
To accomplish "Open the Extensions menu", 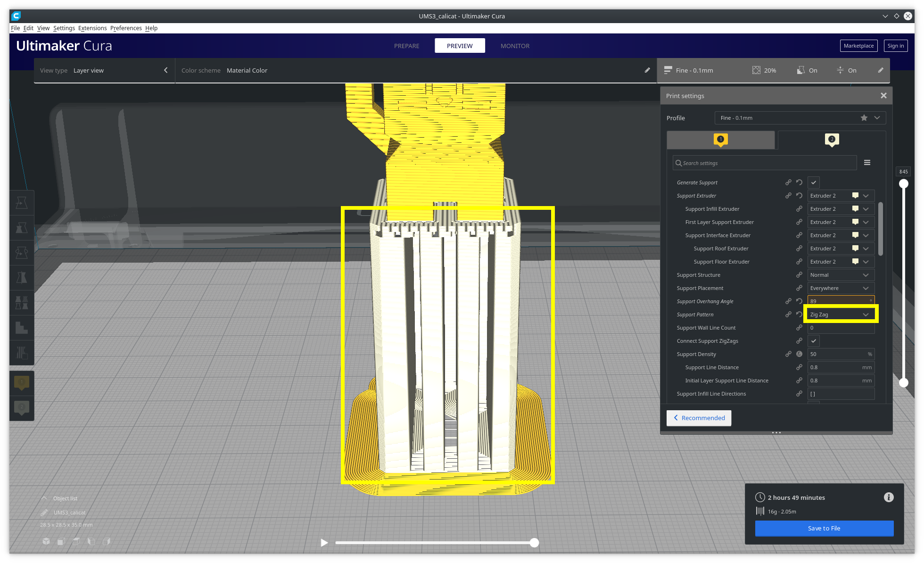I will [x=92, y=28].
